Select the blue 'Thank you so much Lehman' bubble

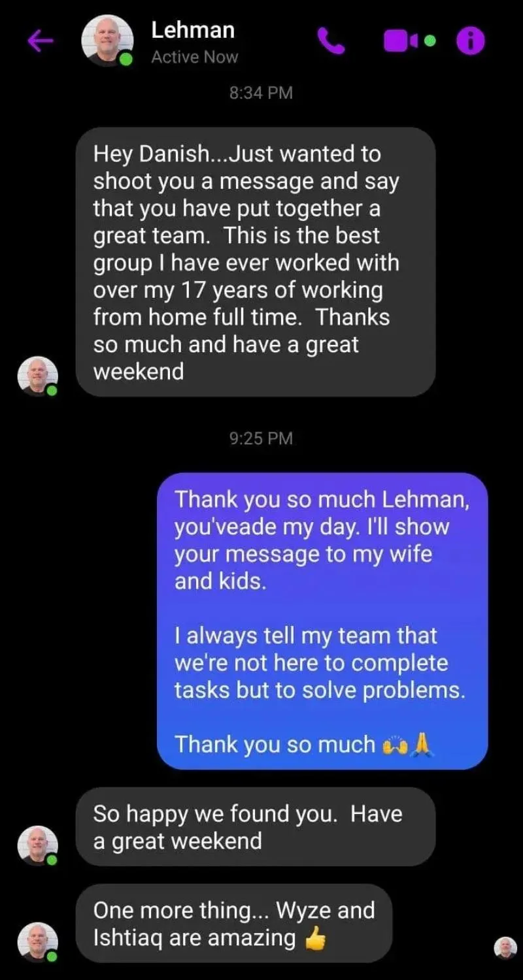point(322,621)
